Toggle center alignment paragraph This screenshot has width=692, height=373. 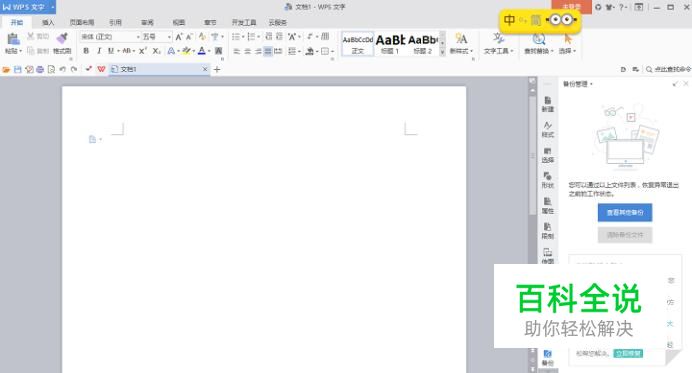tap(248, 51)
